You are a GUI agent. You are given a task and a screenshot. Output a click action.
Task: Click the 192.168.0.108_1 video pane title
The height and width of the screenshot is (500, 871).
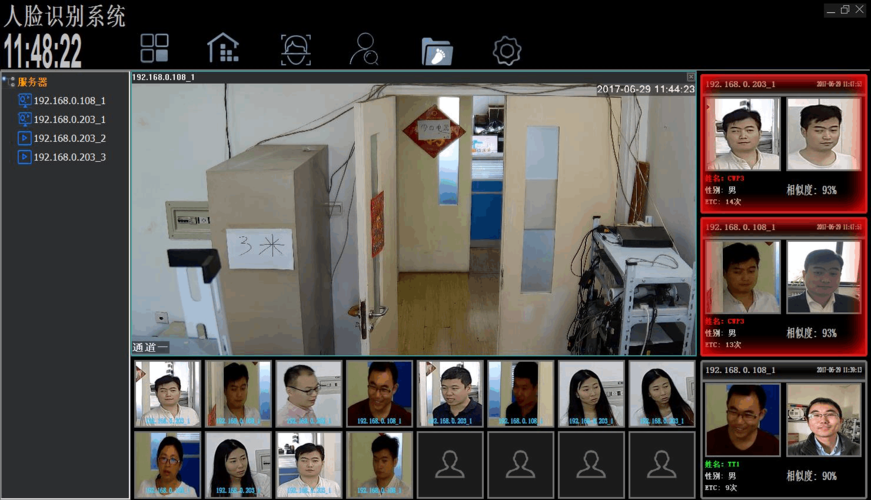pyautogui.click(x=164, y=77)
